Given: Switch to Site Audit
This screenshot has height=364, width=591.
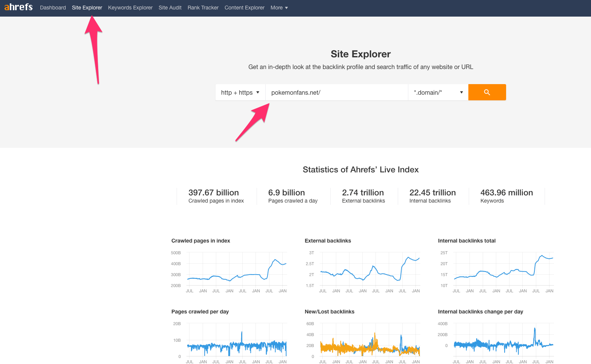Looking at the screenshot, I should [x=170, y=8].
